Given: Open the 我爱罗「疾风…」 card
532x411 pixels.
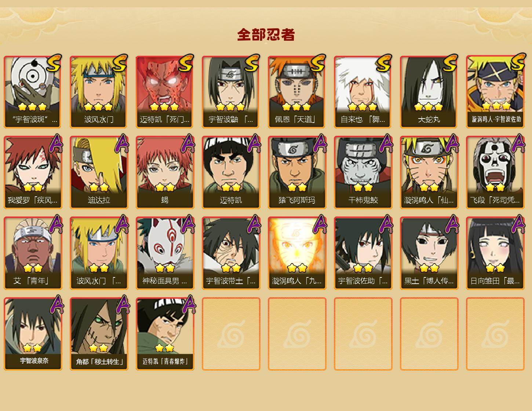Looking at the screenshot, I should (33, 172).
